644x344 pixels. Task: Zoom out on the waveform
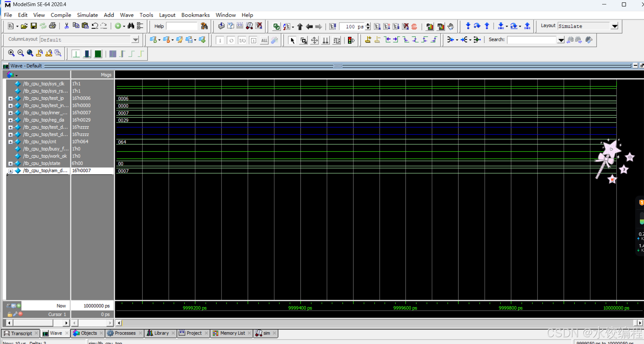click(x=21, y=53)
